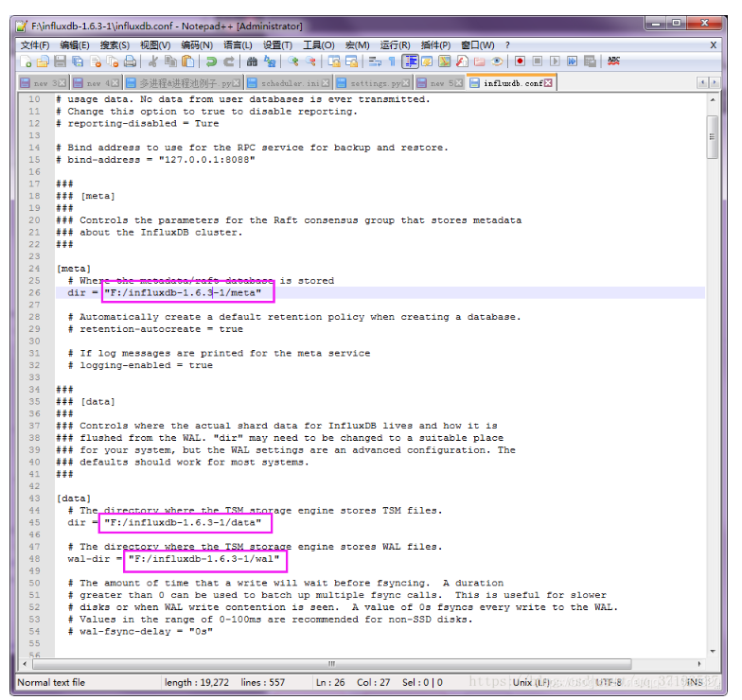The image size is (742, 700).
Task: Click the Cut scissors icon
Action: click(153, 61)
